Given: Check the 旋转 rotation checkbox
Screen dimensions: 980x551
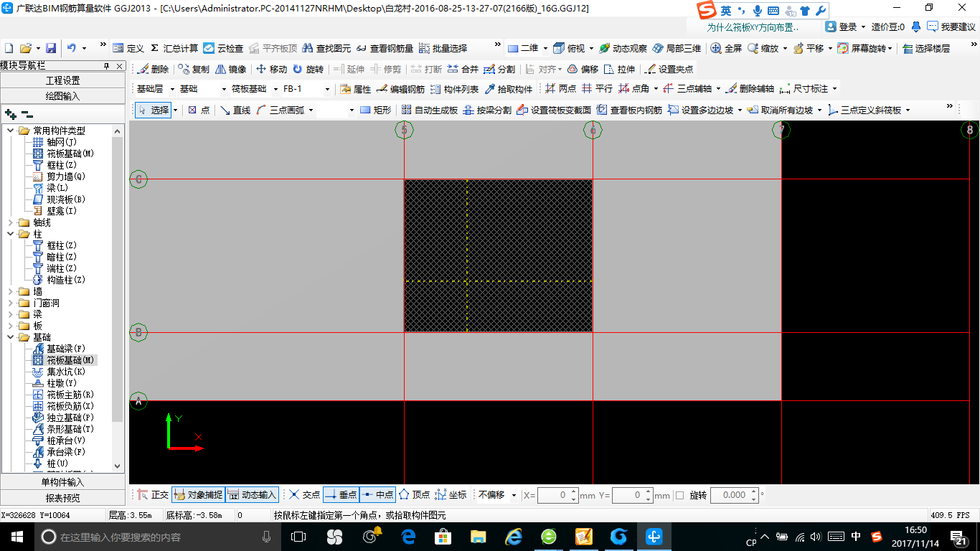Looking at the screenshot, I should point(680,496).
